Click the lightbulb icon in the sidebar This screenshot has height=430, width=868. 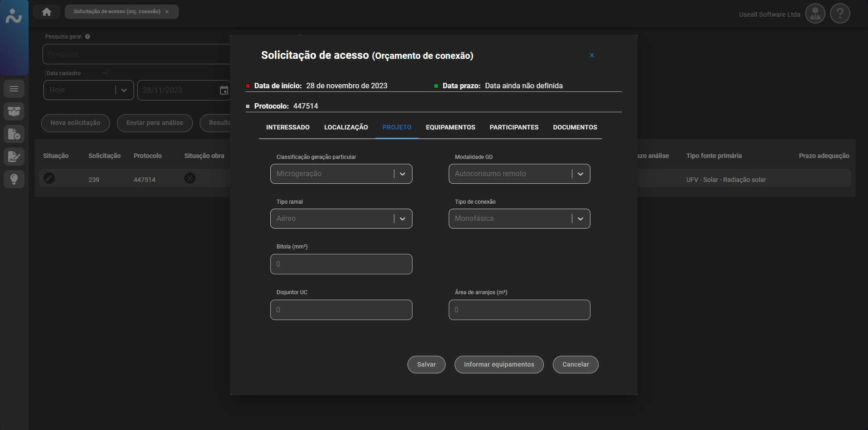pos(14,179)
